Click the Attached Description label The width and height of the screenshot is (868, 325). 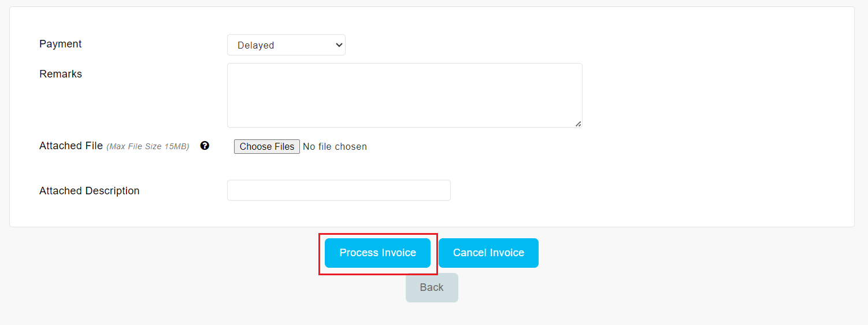(90, 191)
